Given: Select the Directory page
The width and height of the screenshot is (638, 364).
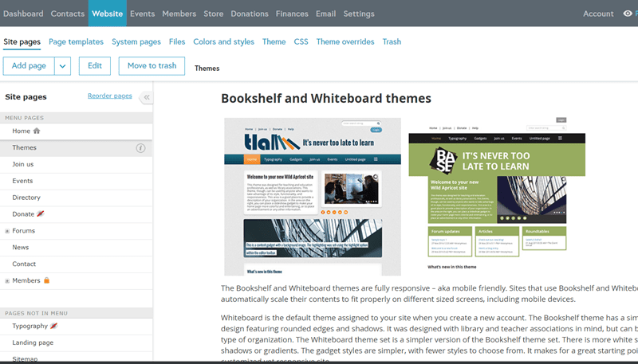Looking at the screenshot, I should click(76, 198).
